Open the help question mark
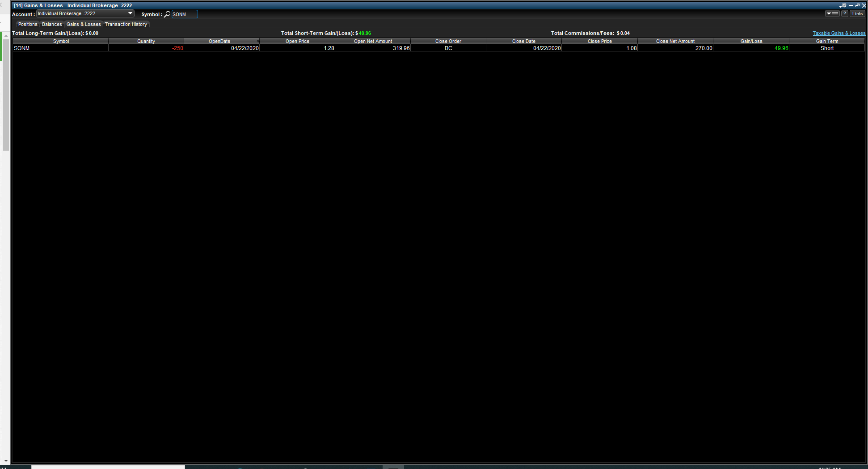The width and height of the screenshot is (868, 469). click(845, 14)
